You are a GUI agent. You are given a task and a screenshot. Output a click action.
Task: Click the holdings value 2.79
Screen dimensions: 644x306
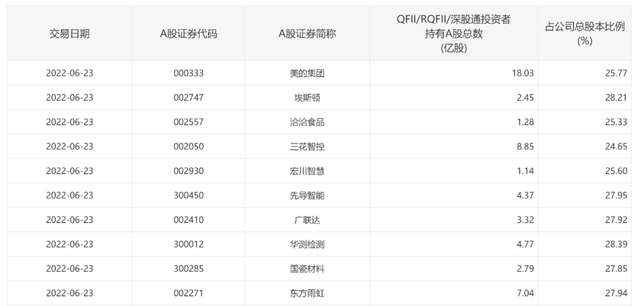click(526, 269)
